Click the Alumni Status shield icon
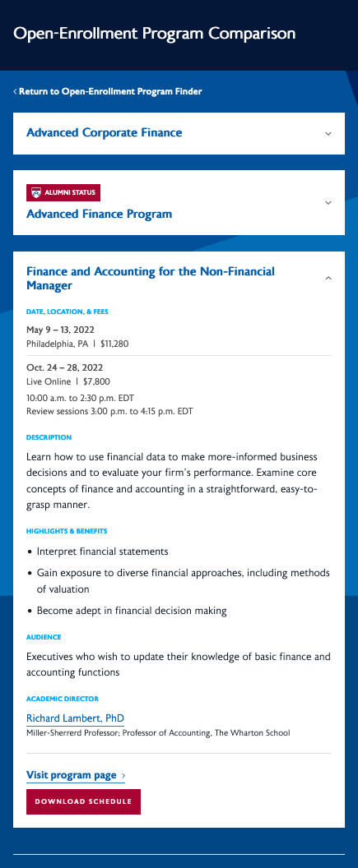358x868 pixels. (36, 192)
